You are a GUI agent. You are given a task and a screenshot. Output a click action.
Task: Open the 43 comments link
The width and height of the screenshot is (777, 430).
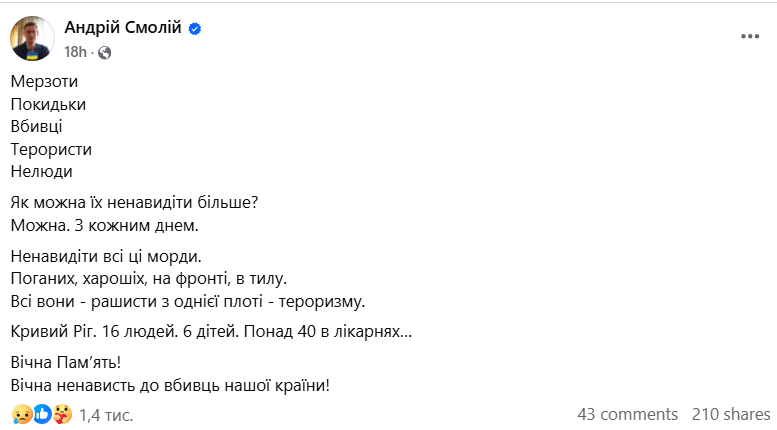coord(627,414)
